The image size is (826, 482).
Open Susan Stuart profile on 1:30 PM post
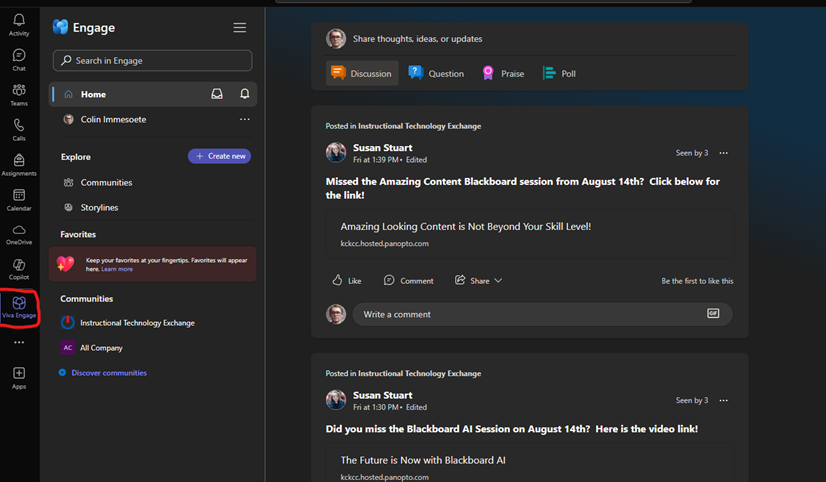tap(382, 395)
